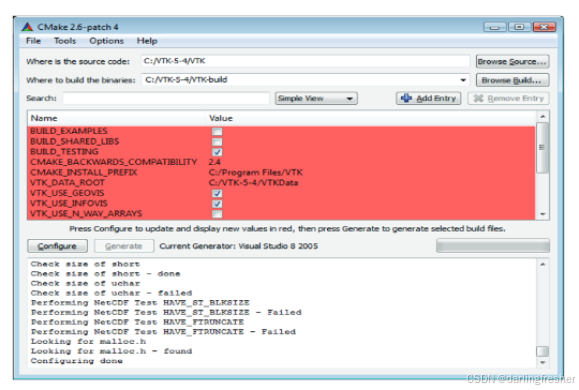Viewport: 579px width, 390px height.
Task: Click the Generate button
Action: coord(124,246)
